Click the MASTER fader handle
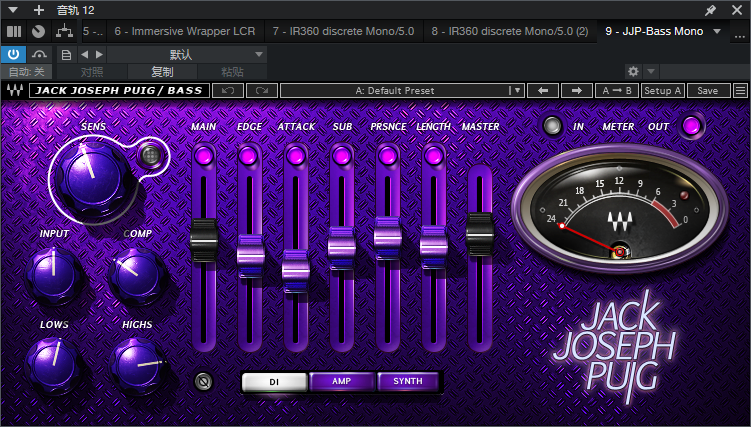The height and width of the screenshot is (427, 751). pyautogui.click(x=479, y=234)
